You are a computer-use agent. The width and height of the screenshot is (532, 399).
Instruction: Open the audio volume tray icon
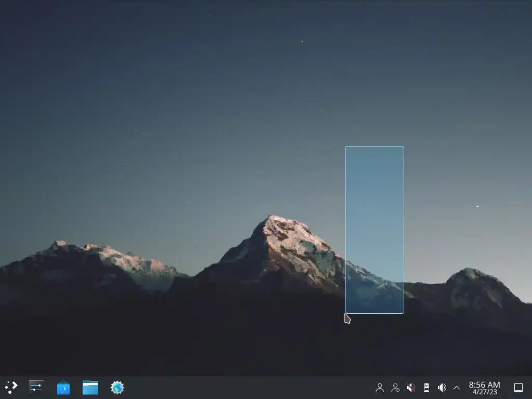[442, 388]
